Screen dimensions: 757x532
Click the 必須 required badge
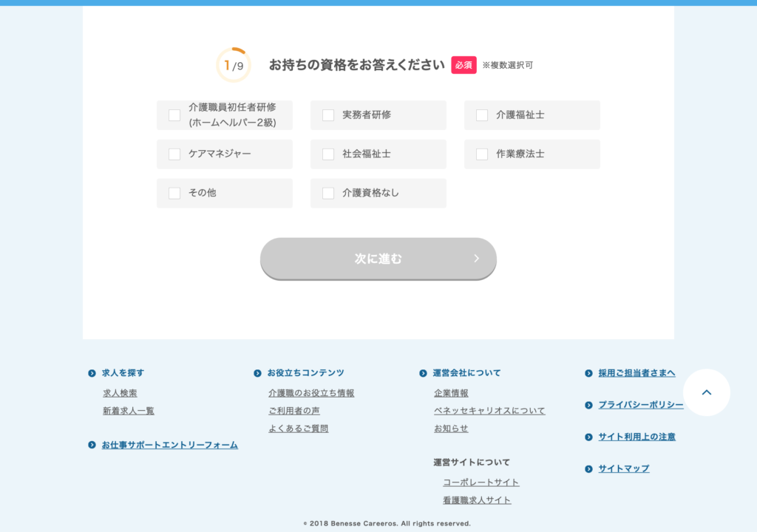(x=464, y=65)
